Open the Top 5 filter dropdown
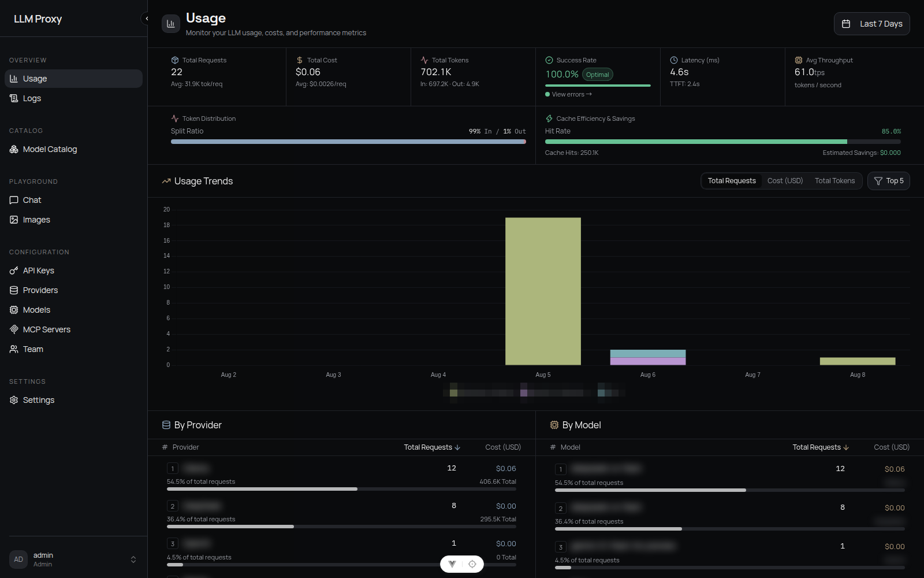The image size is (924, 578). (x=888, y=181)
